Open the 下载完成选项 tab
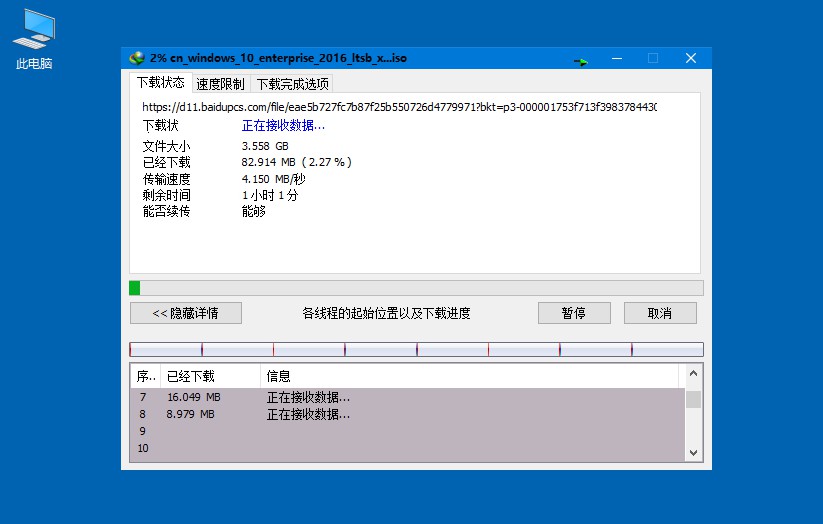 pos(292,84)
